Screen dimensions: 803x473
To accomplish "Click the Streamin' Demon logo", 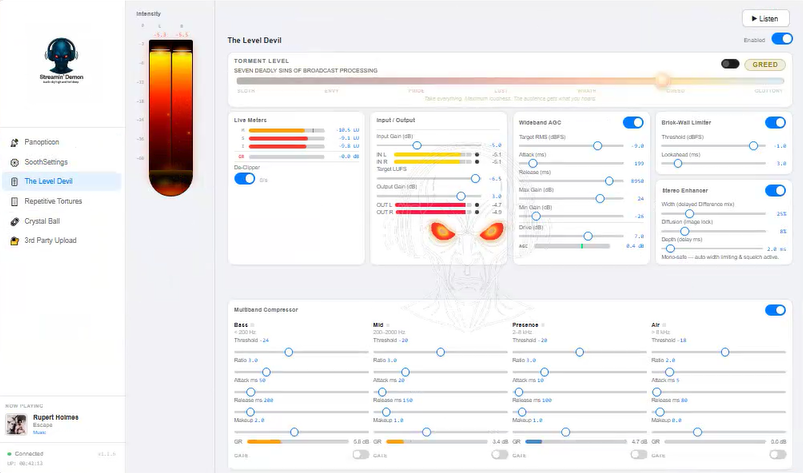I will click(x=61, y=60).
